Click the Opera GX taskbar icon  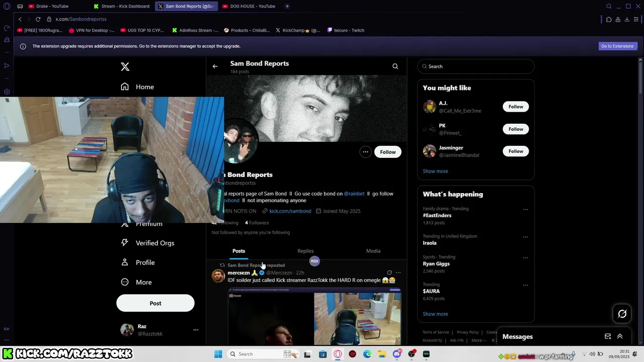click(338, 354)
